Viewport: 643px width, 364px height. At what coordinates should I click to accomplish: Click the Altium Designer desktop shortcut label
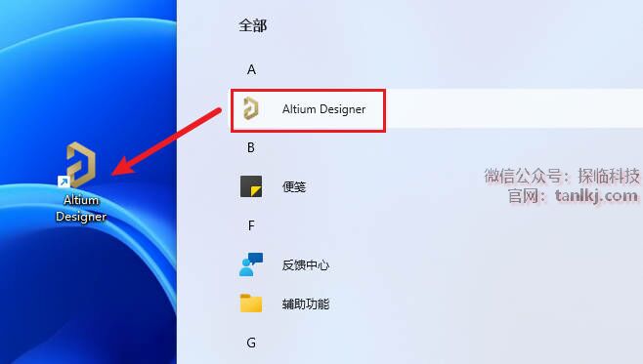81,208
